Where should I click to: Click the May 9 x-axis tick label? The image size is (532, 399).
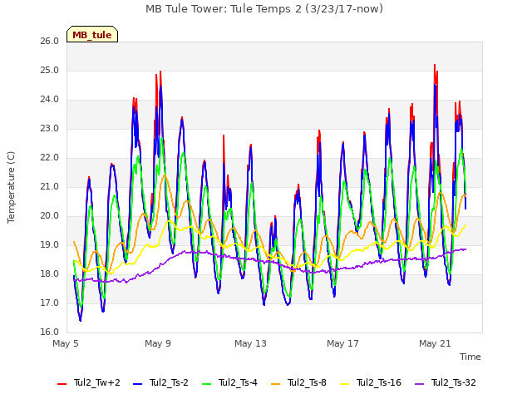click(x=158, y=343)
